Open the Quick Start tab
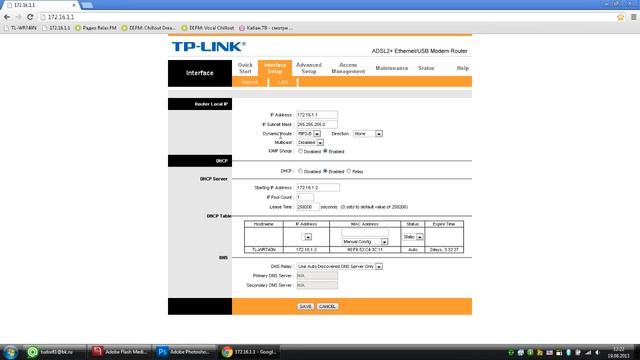The width and height of the screenshot is (640, 360). (x=245, y=68)
